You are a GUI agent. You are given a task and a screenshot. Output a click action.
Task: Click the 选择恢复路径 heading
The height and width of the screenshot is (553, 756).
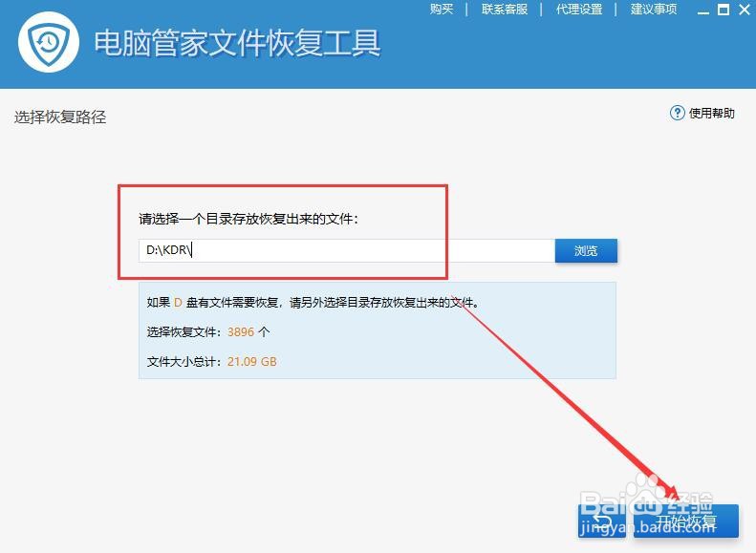click(x=60, y=117)
